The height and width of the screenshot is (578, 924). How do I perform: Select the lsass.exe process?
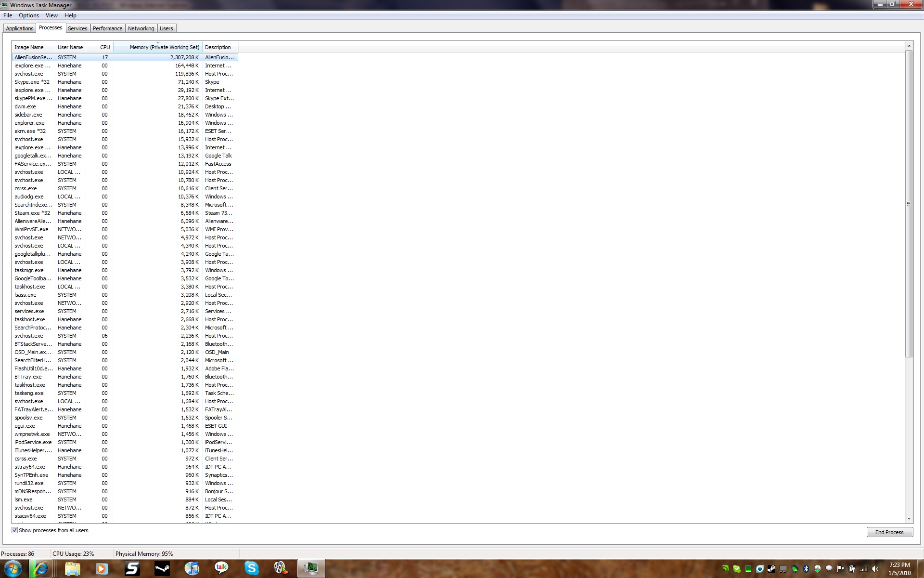125,295
